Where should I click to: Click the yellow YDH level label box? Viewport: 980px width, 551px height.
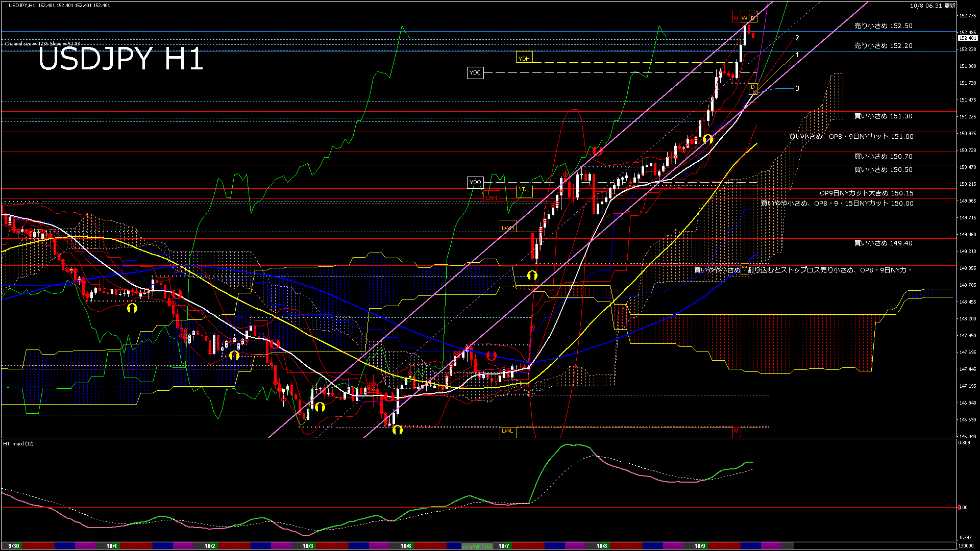(x=524, y=58)
